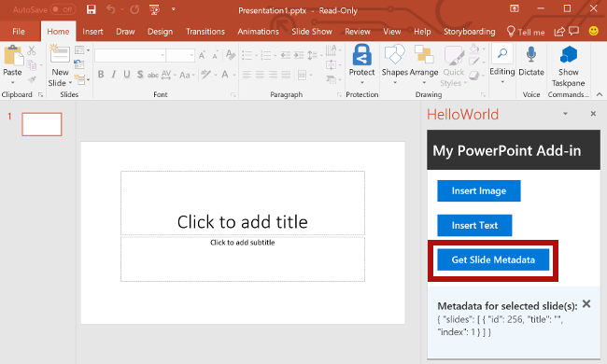Click the Reset slide icon

click(79, 64)
